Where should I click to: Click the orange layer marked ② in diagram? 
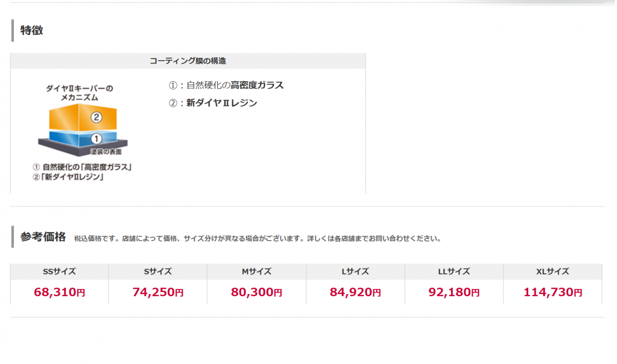coord(82,118)
